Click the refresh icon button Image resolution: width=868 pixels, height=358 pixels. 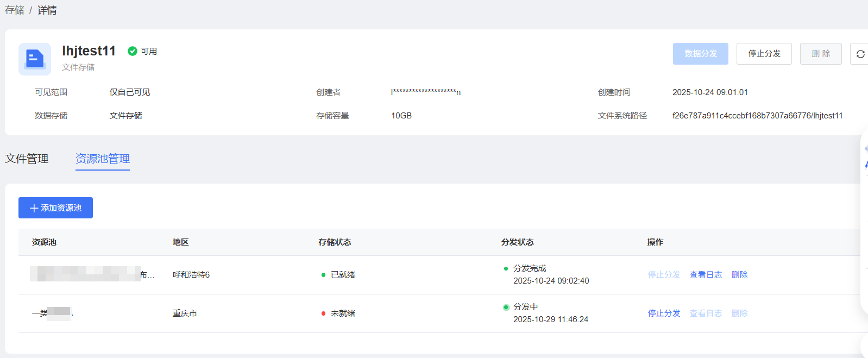[x=860, y=54]
